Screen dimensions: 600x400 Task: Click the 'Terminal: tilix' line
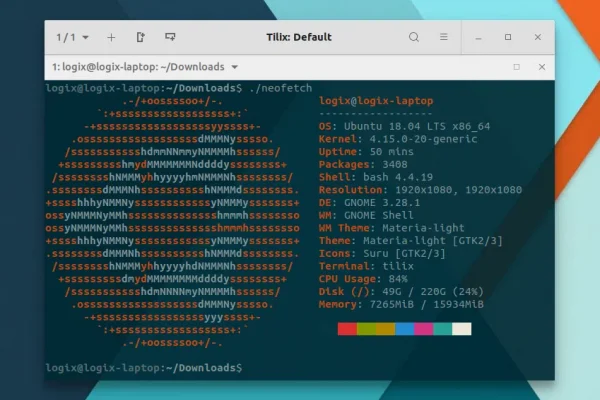point(366,266)
